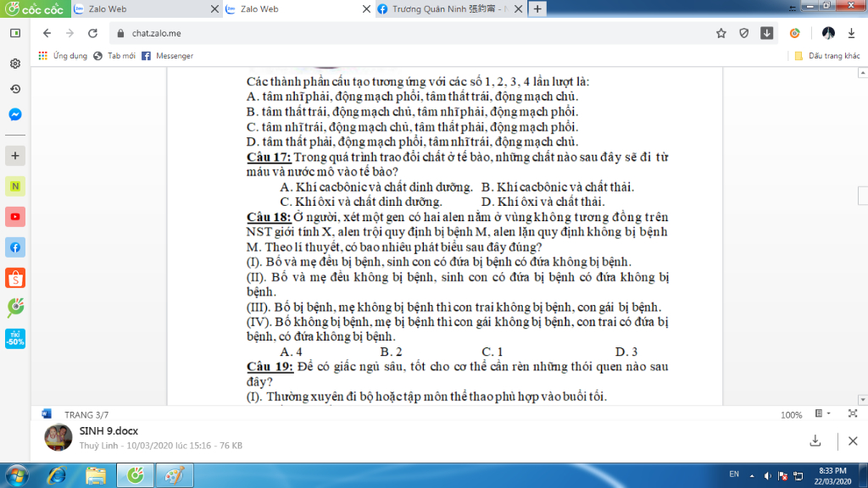Open the Windows Start menu
Image resolution: width=868 pixels, height=488 pixels.
tap(17, 476)
